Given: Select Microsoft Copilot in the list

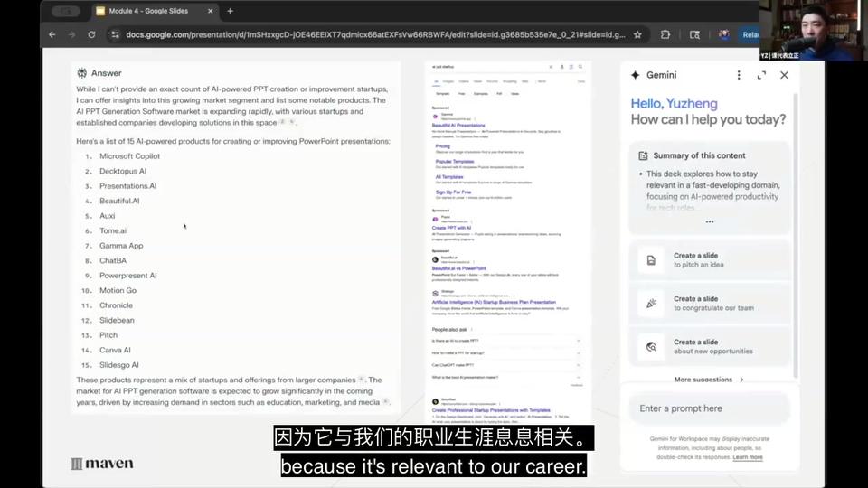Looking at the screenshot, I should pos(129,156).
